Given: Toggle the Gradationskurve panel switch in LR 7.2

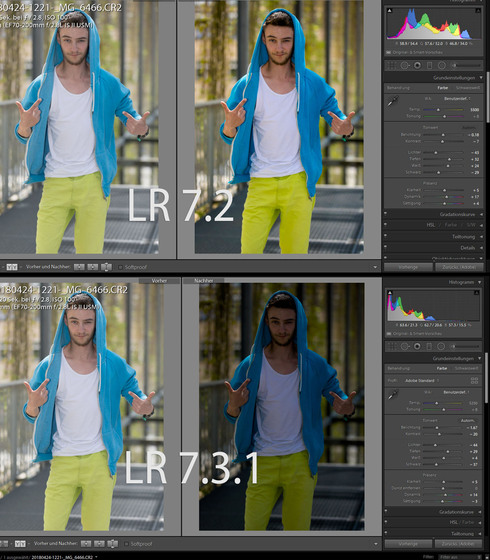Looking at the screenshot, I should click(386, 214).
